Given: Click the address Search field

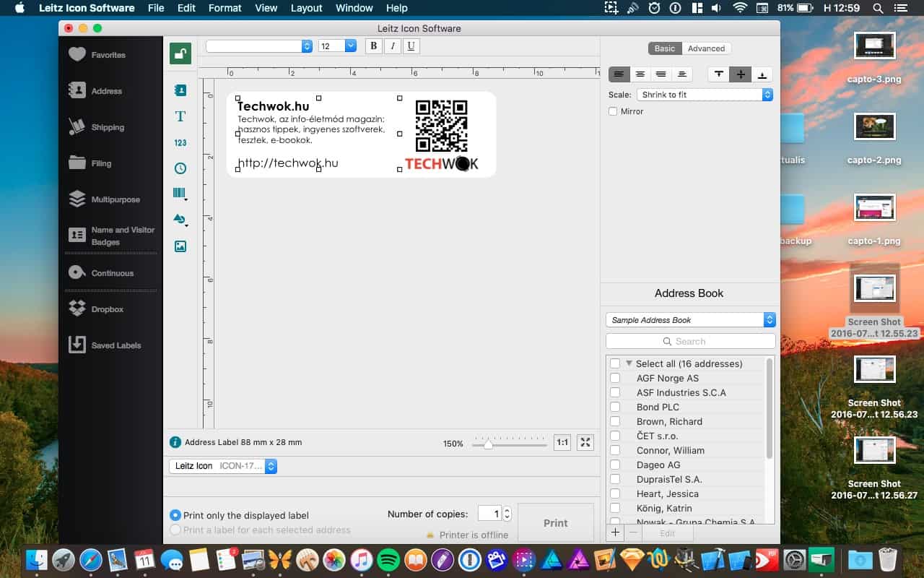Looking at the screenshot, I should pos(691,341).
